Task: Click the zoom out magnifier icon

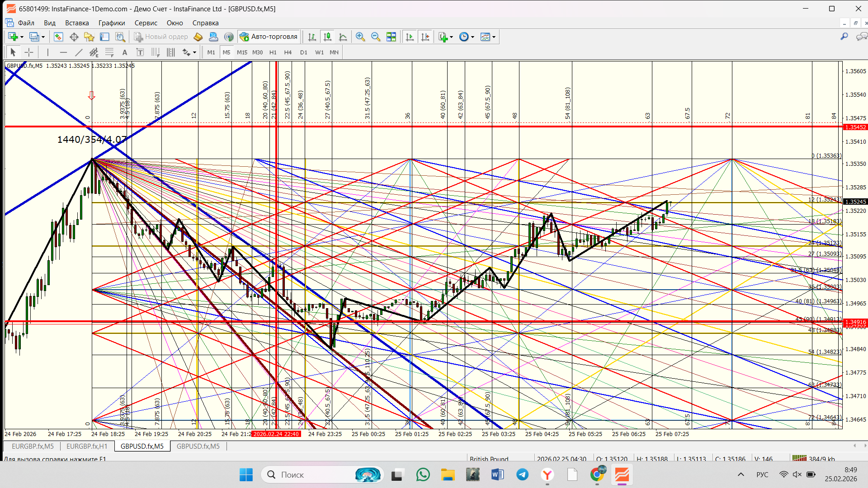Action: 375,37
